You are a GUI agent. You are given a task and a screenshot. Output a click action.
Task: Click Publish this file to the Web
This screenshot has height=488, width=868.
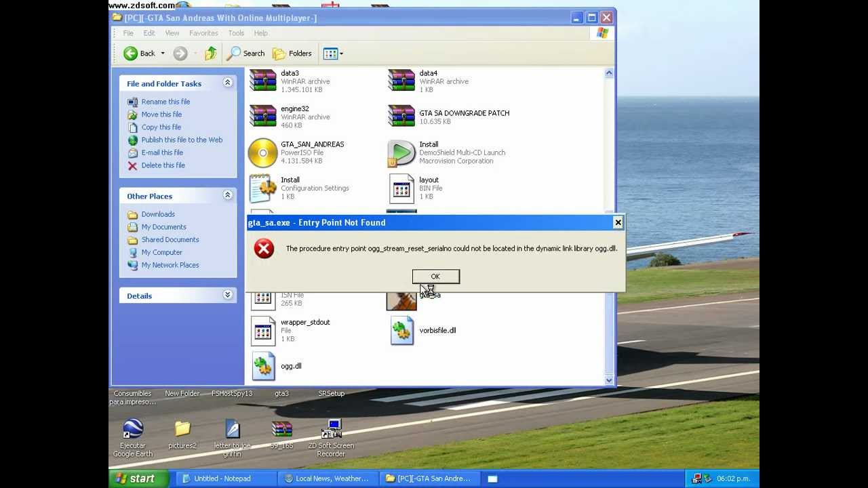pos(182,140)
